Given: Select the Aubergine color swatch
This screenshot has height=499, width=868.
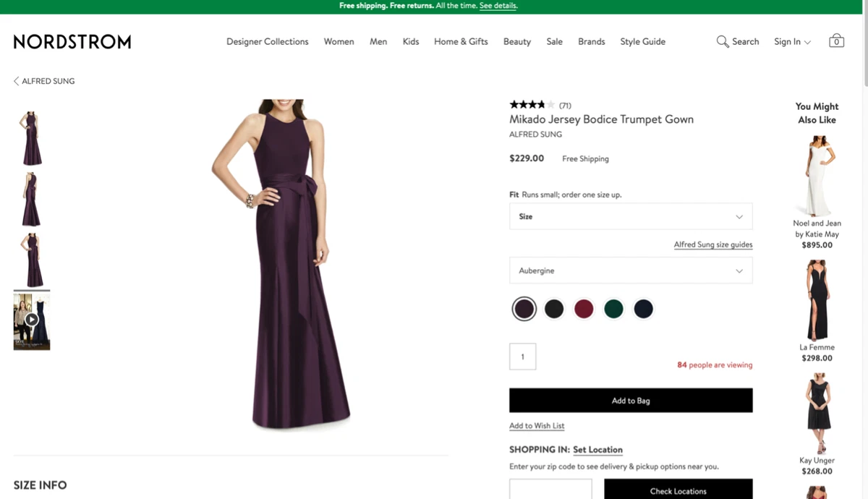Looking at the screenshot, I should point(524,309).
